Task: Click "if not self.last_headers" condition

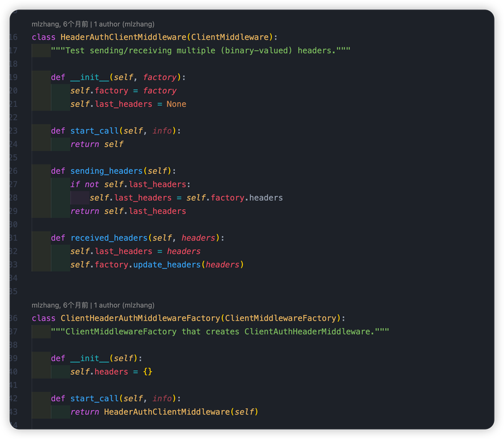Action: 130,185
